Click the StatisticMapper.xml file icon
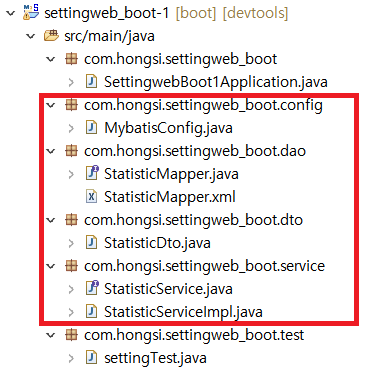The height and width of the screenshot is (369, 369). point(91,197)
